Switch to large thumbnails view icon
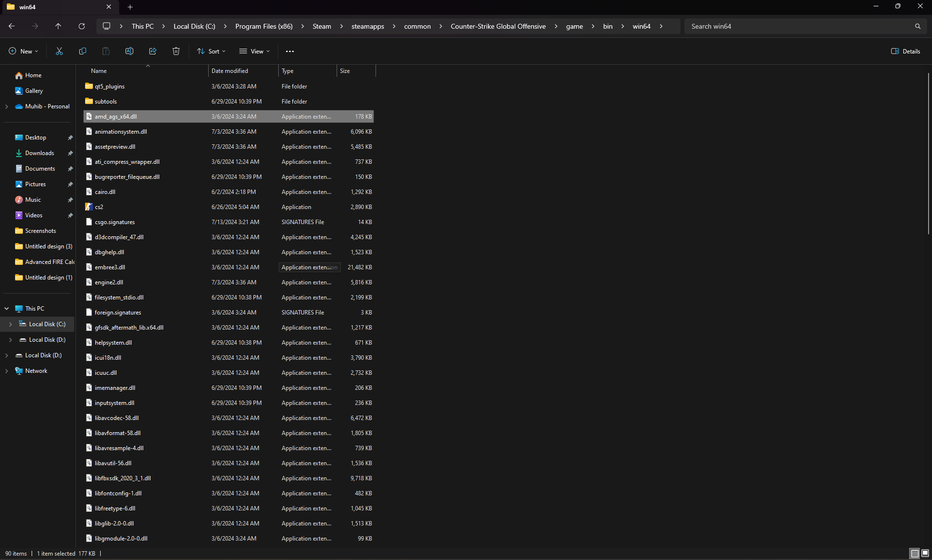Image resolution: width=932 pixels, height=560 pixels. point(925,553)
